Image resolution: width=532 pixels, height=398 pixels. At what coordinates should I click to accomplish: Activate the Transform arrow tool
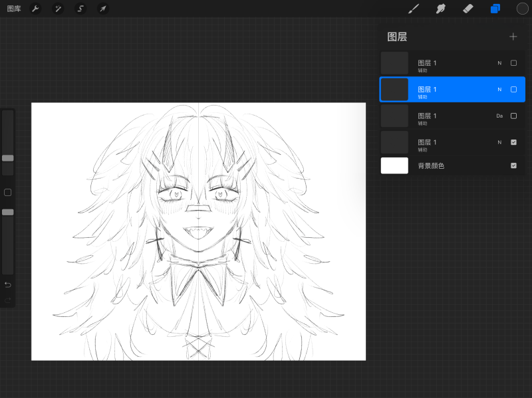pyautogui.click(x=103, y=9)
